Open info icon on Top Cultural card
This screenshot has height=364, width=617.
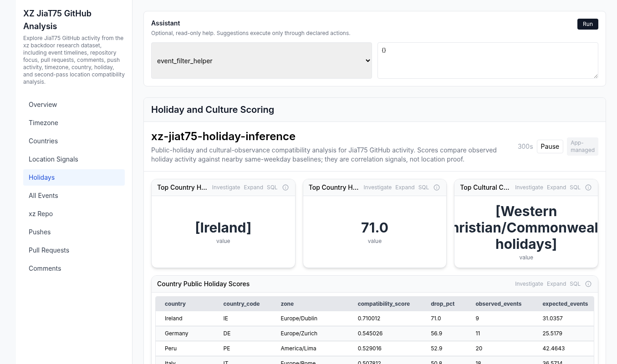point(588,187)
